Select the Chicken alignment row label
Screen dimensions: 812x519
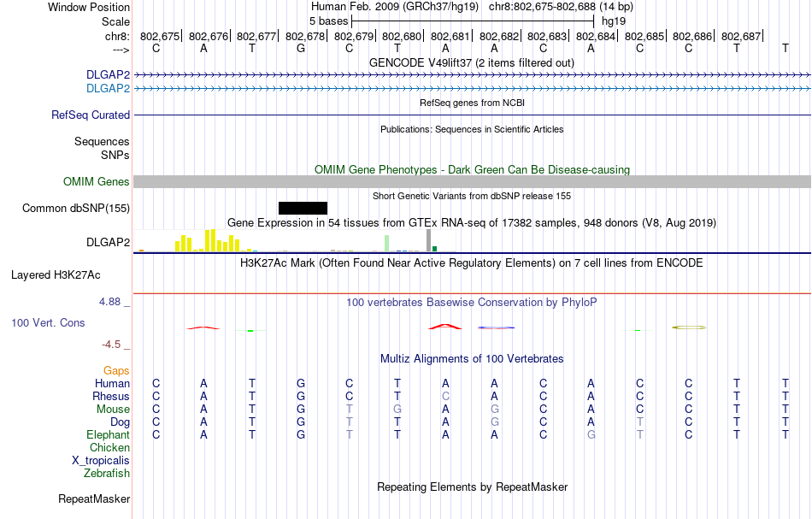click(x=109, y=447)
